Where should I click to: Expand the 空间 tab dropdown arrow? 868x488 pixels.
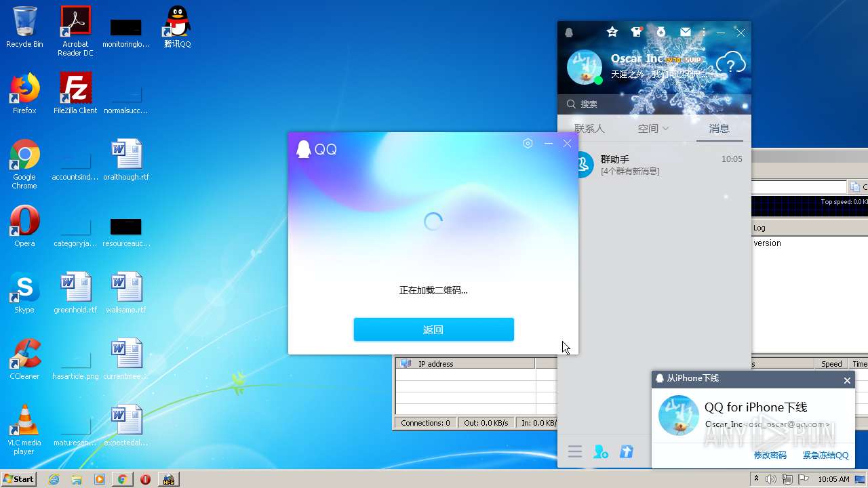point(665,128)
